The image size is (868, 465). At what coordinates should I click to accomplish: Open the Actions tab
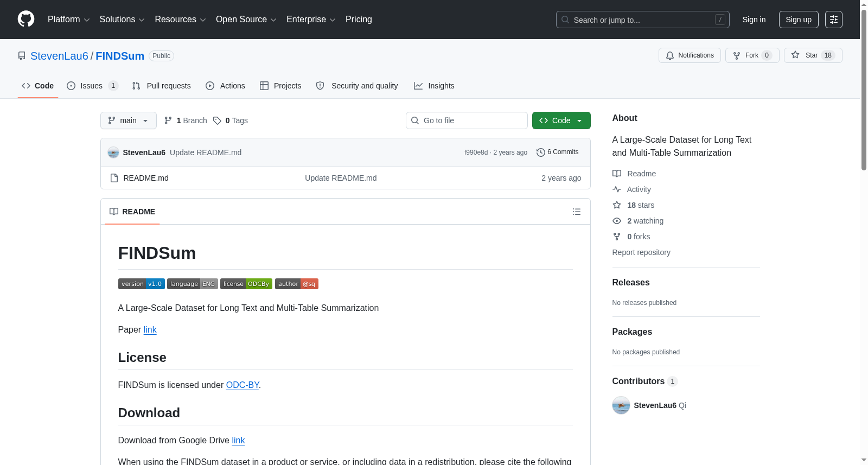tap(226, 86)
